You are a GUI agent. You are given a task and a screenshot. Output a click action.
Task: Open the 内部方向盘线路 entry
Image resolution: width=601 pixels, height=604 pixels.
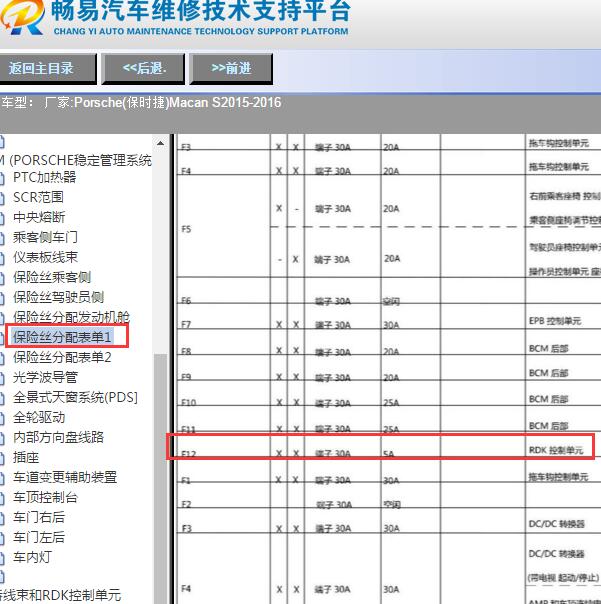58,438
